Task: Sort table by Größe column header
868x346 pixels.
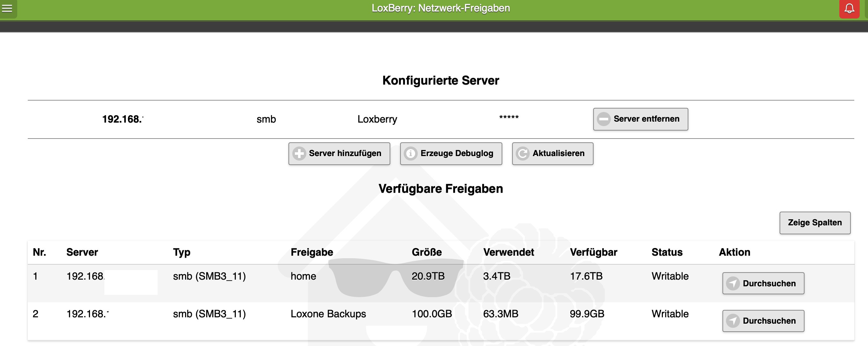Action: pyautogui.click(x=426, y=252)
